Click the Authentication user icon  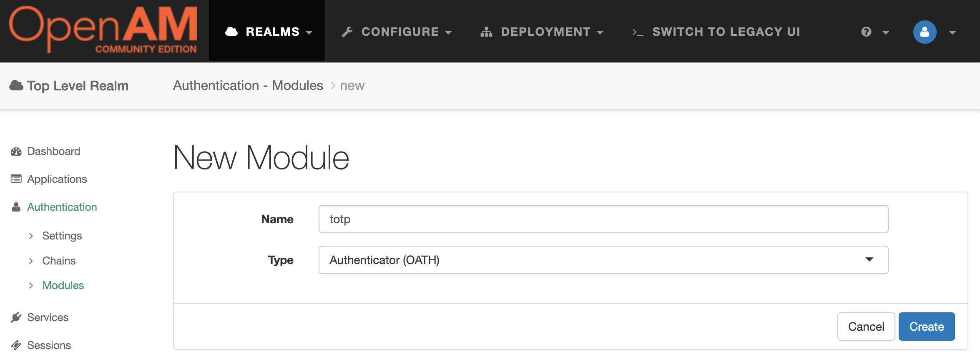[16, 207]
